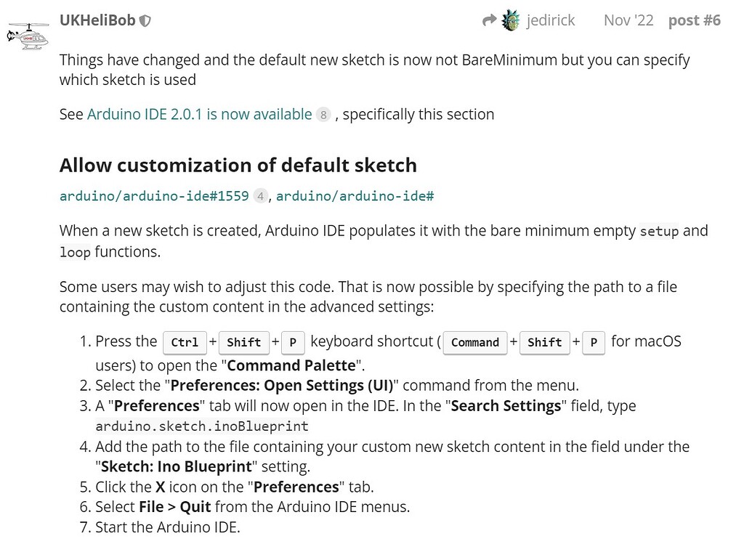Open Arduino IDE 2.0.1 is now available link
744x560 pixels.
pyautogui.click(x=199, y=114)
